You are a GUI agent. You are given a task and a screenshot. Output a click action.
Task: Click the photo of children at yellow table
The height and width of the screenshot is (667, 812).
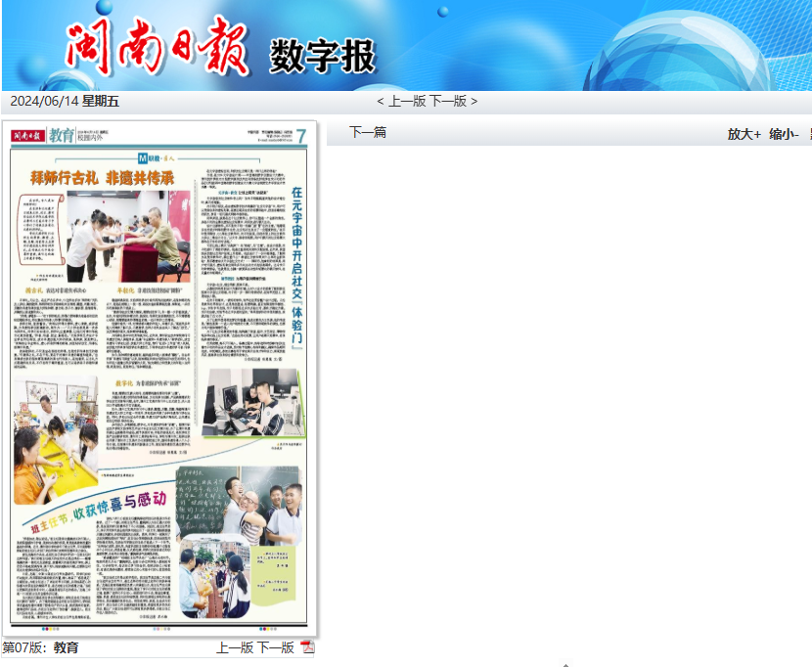pos(56,440)
